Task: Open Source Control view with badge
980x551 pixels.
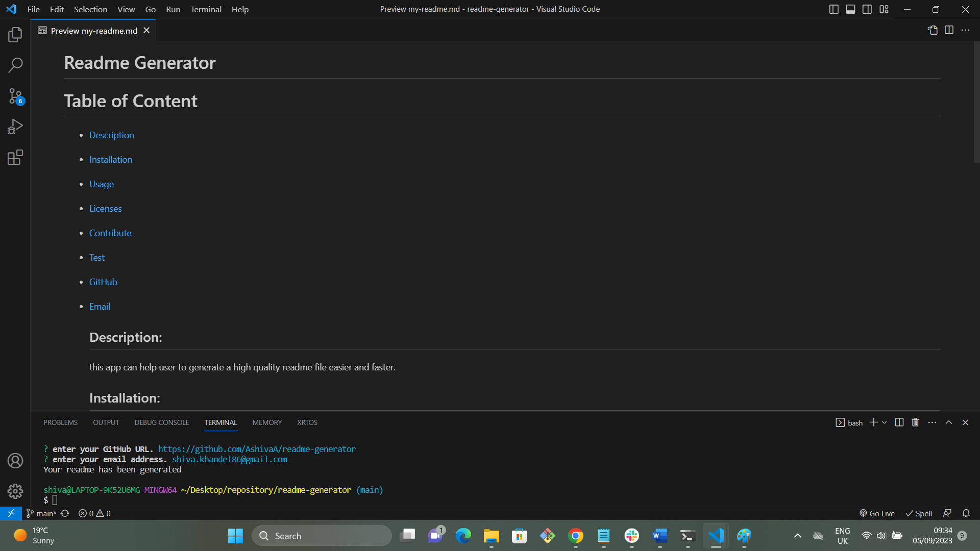Action: 15,96
